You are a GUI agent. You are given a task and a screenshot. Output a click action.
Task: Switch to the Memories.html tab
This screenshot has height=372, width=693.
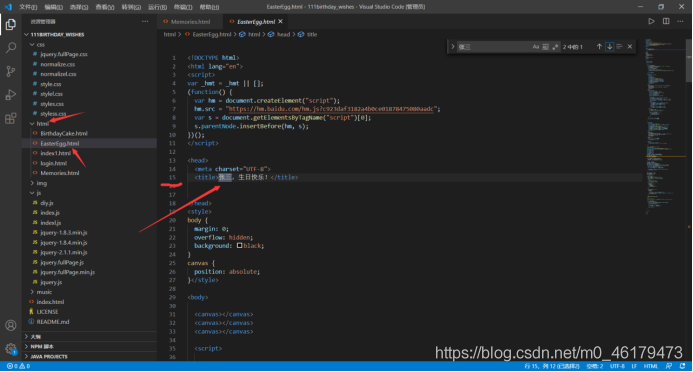pos(190,21)
